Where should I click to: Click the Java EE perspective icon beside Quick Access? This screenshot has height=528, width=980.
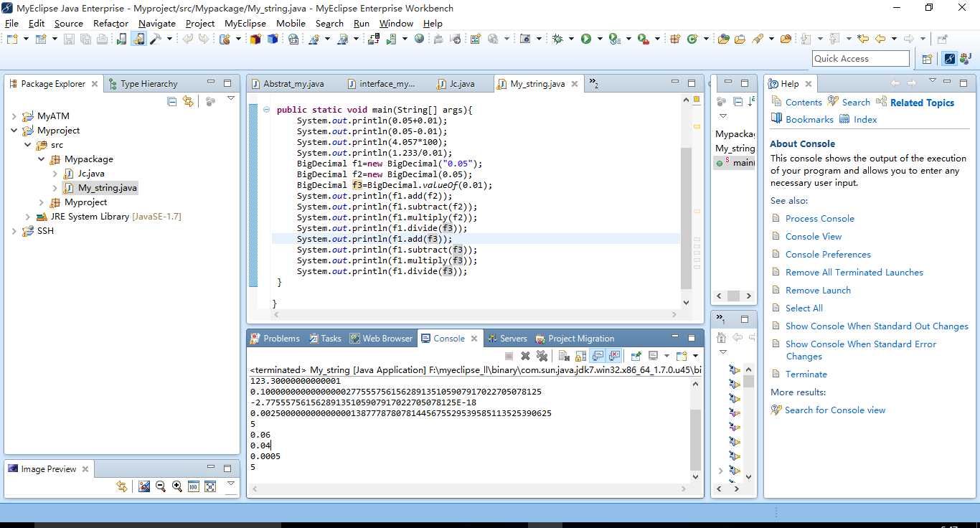point(965,59)
